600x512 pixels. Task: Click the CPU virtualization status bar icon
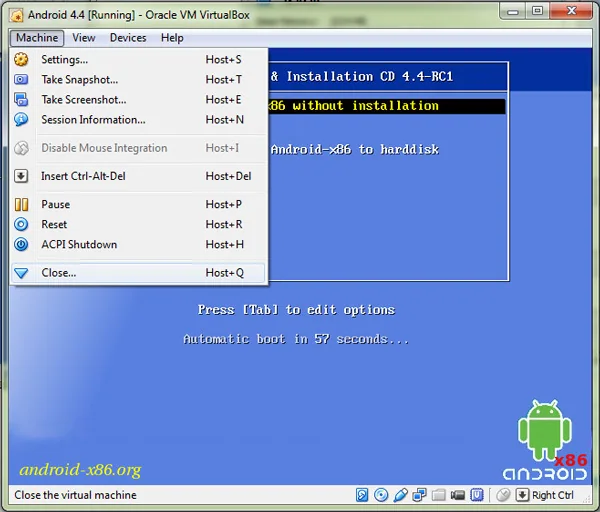point(477,495)
